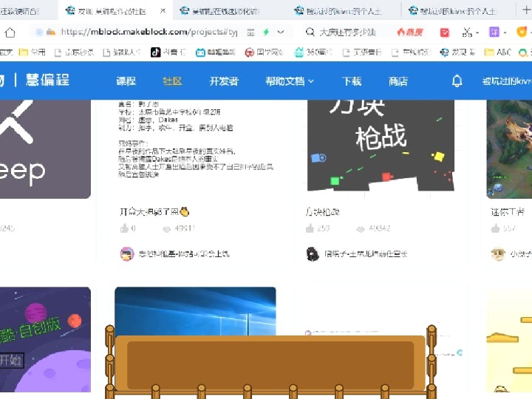532x399 pixels.
Task: Click the browser home icon
Action: (x=10, y=33)
